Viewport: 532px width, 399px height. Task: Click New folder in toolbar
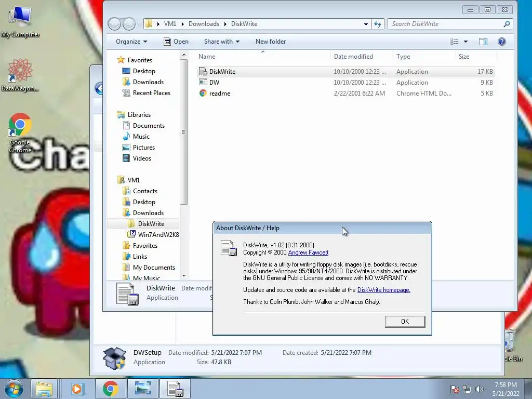coord(270,42)
